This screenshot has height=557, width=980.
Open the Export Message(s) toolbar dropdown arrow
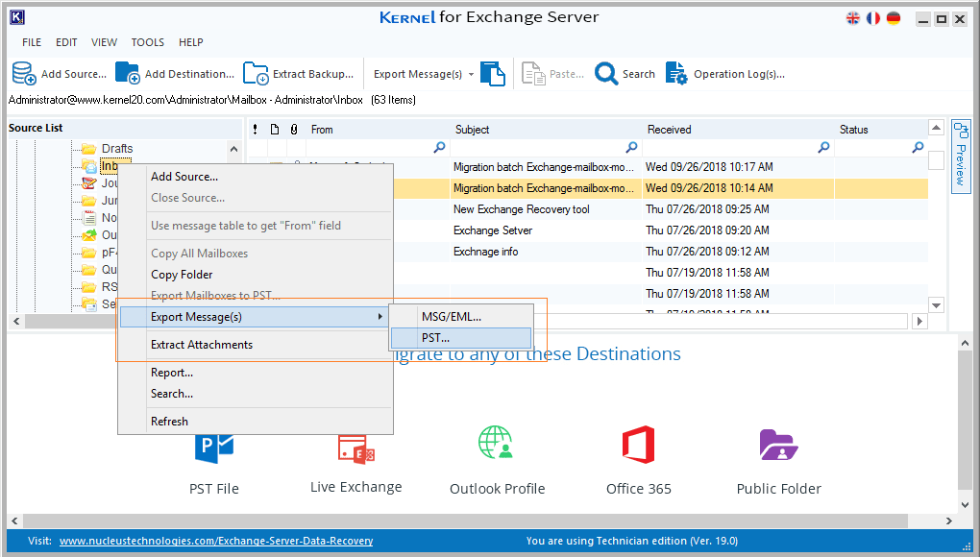click(x=471, y=74)
